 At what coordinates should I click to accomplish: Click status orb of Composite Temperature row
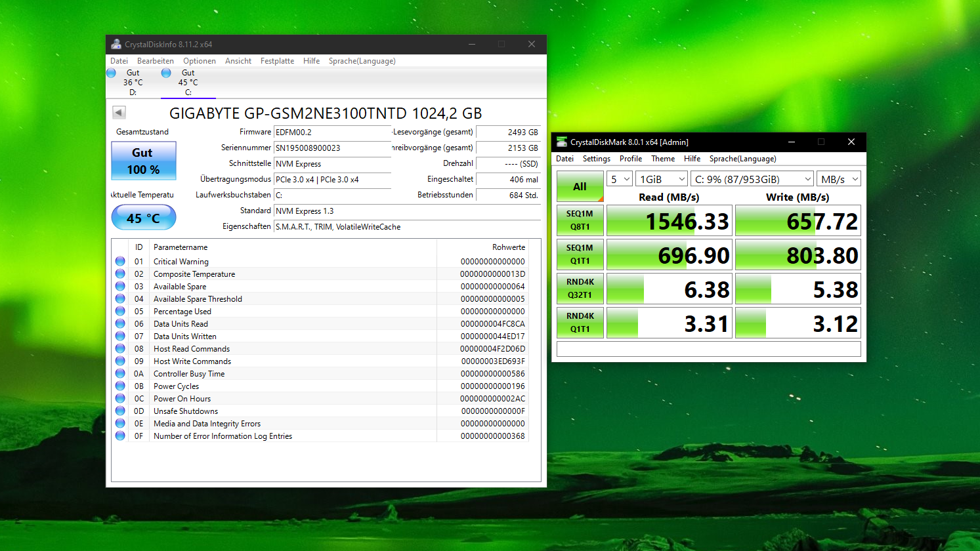pyautogui.click(x=120, y=274)
